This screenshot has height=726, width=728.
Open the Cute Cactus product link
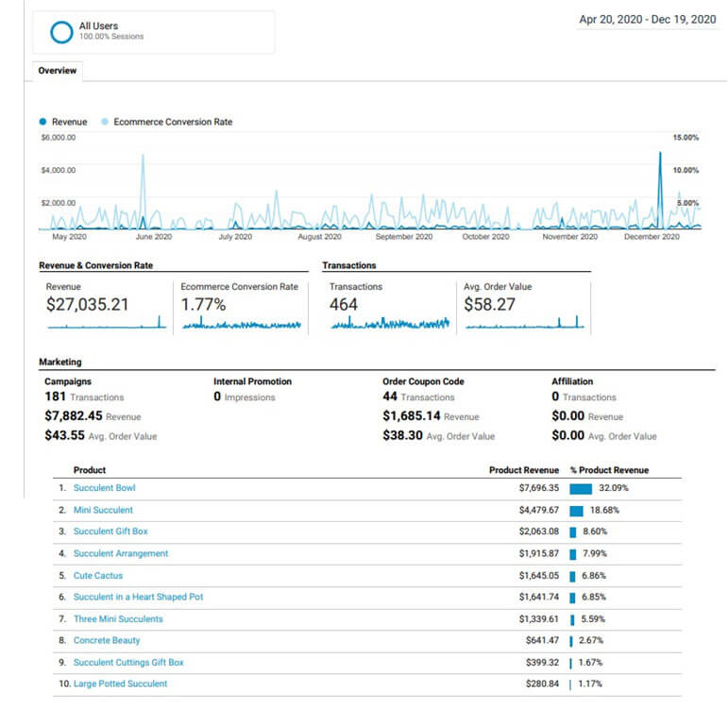coord(98,576)
